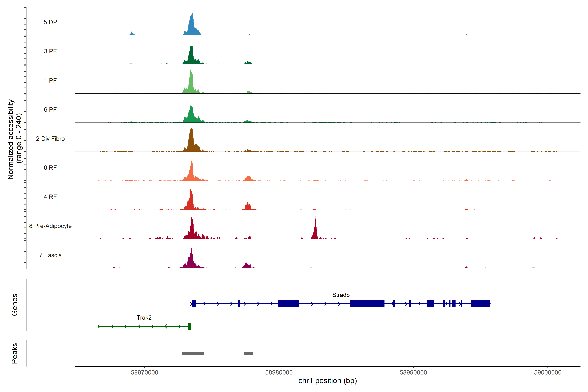Click the green Trak2 exon block

189,326
